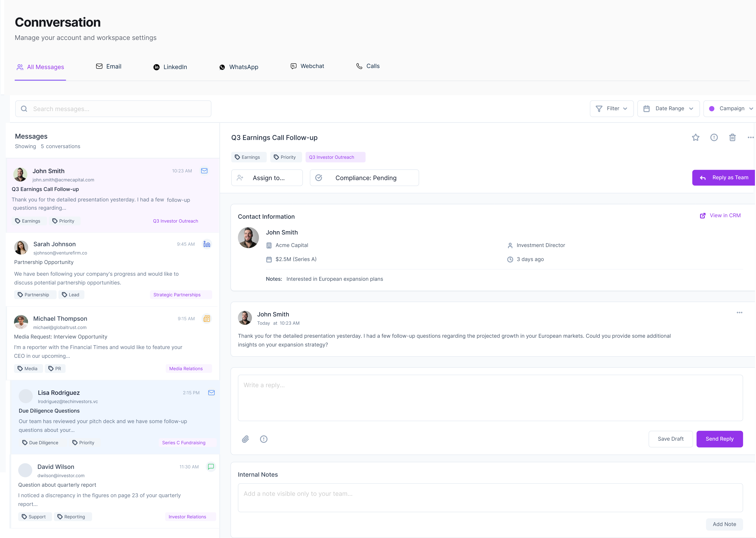Attach a file using the paperclip icon

click(x=246, y=439)
